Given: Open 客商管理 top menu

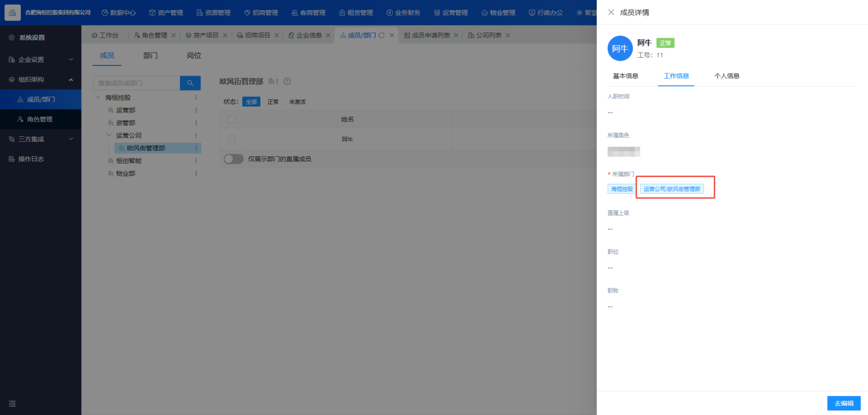Looking at the screenshot, I should pos(309,13).
